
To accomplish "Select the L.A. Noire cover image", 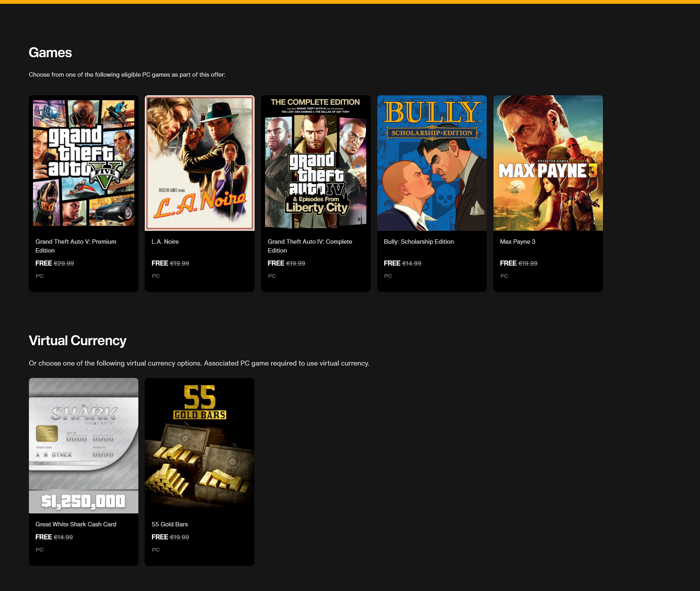I will coord(199,163).
